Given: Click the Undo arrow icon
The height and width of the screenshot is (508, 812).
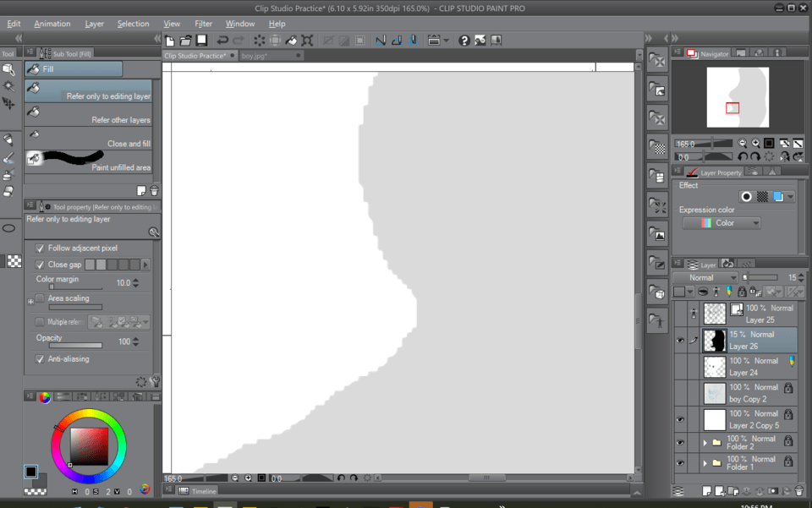Looking at the screenshot, I should point(222,41).
